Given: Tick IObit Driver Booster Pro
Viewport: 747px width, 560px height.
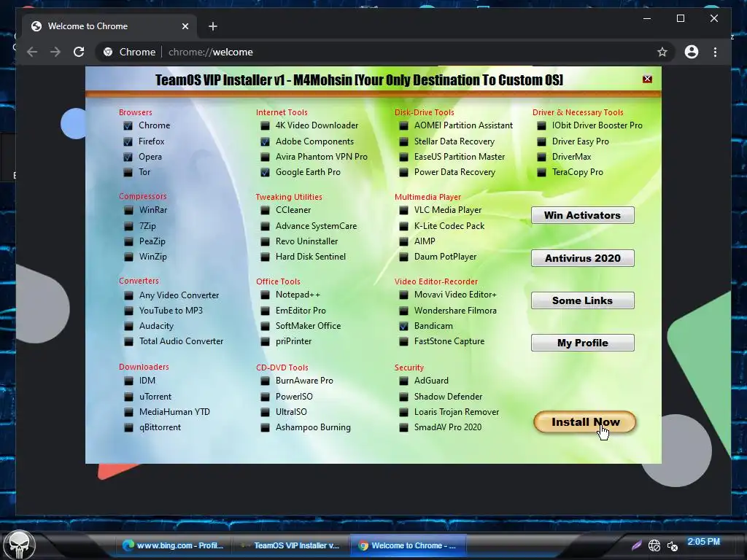Looking at the screenshot, I should coord(541,125).
